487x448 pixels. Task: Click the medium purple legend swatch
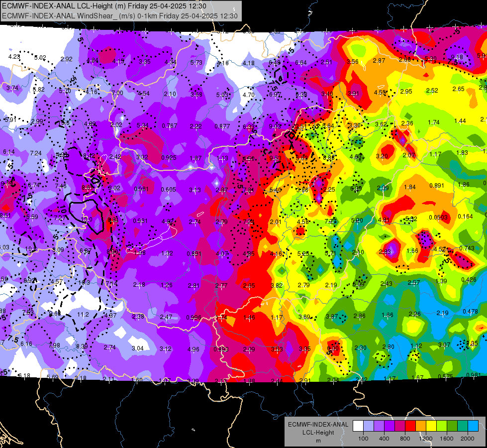click(379, 426)
